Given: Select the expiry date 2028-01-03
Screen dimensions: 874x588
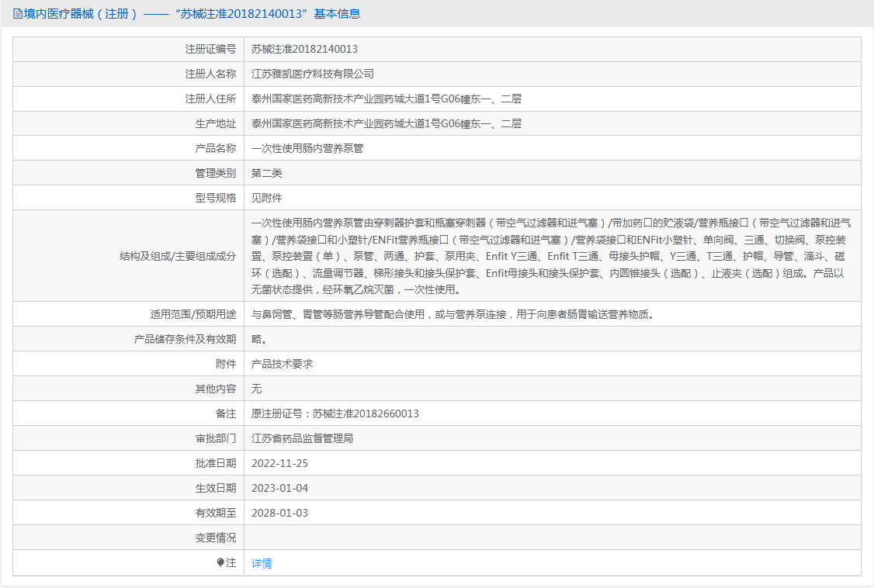Looking at the screenshot, I should tap(279, 513).
